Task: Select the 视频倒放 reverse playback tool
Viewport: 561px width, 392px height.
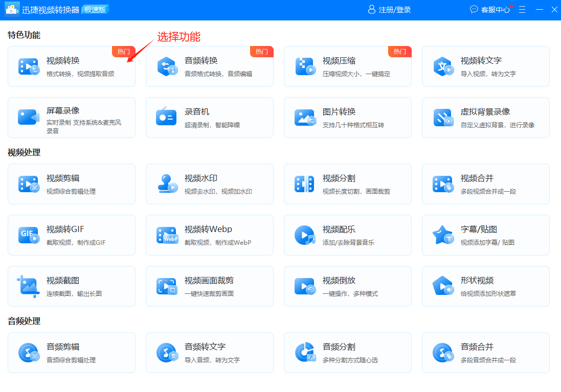Action: click(348, 286)
